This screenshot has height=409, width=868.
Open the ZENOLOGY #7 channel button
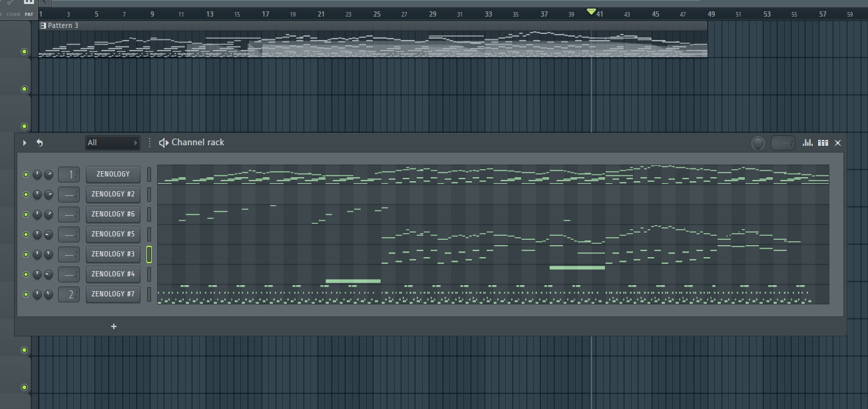(113, 294)
